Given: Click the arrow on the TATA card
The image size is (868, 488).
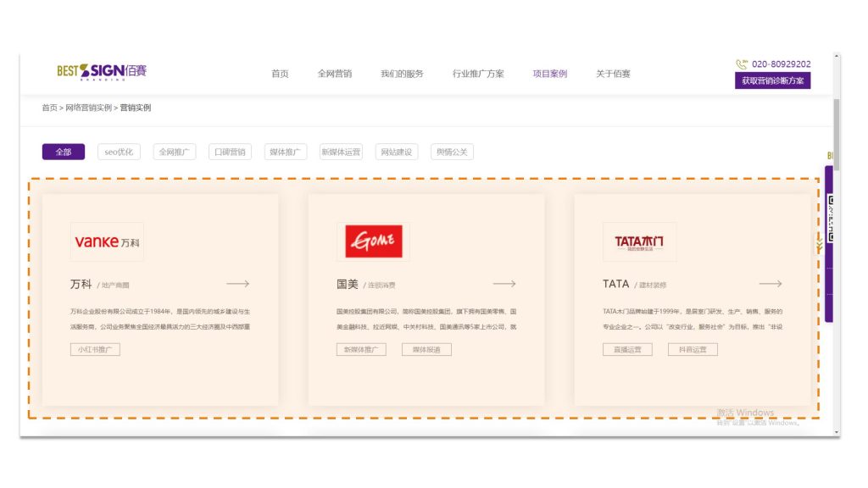Looking at the screenshot, I should (771, 284).
